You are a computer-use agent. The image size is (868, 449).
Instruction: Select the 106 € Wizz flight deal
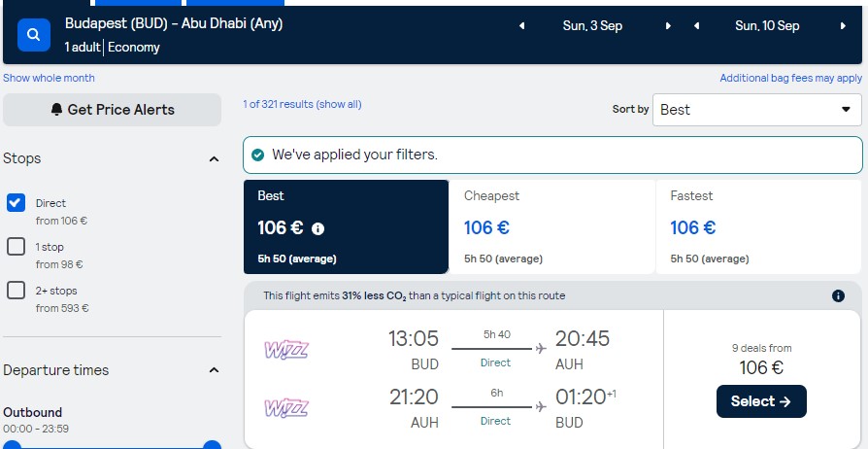[x=761, y=401]
